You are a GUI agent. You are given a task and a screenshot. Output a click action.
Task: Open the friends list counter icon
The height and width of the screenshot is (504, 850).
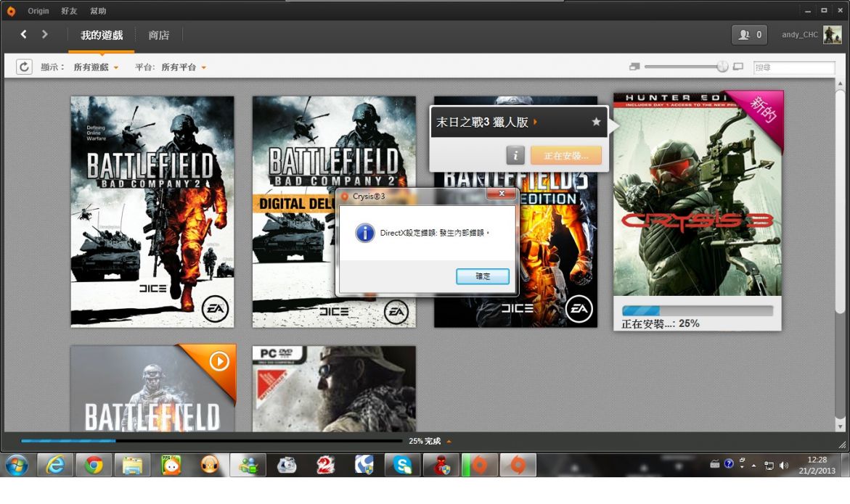tap(750, 35)
